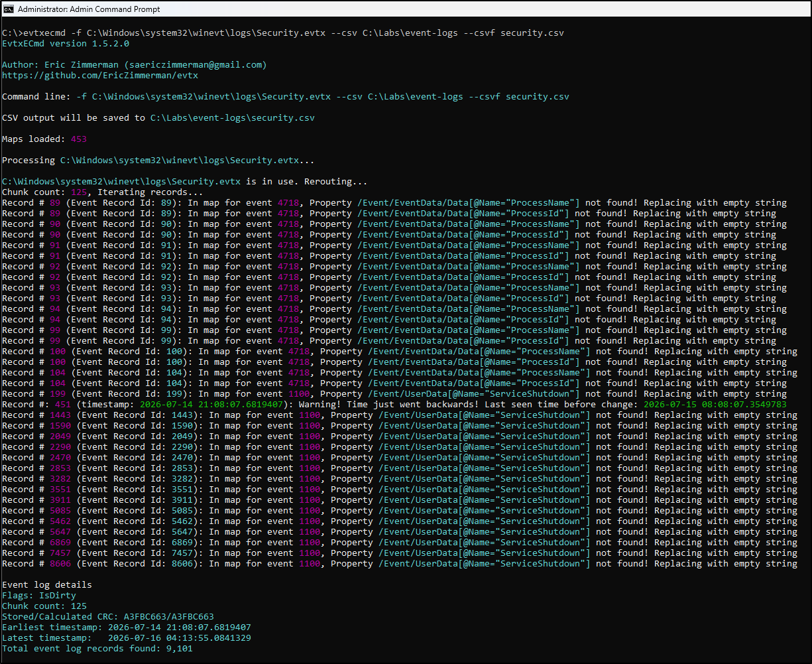Click the 'Earliest timestamp' line
The width and height of the screenshot is (812, 664).
coord(127,628)
